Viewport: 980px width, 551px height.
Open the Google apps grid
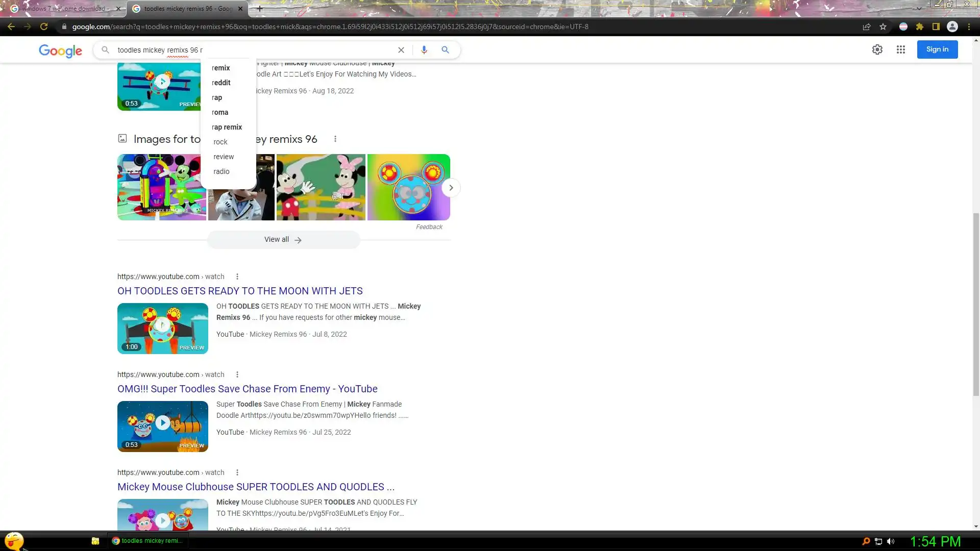[900, 49]
